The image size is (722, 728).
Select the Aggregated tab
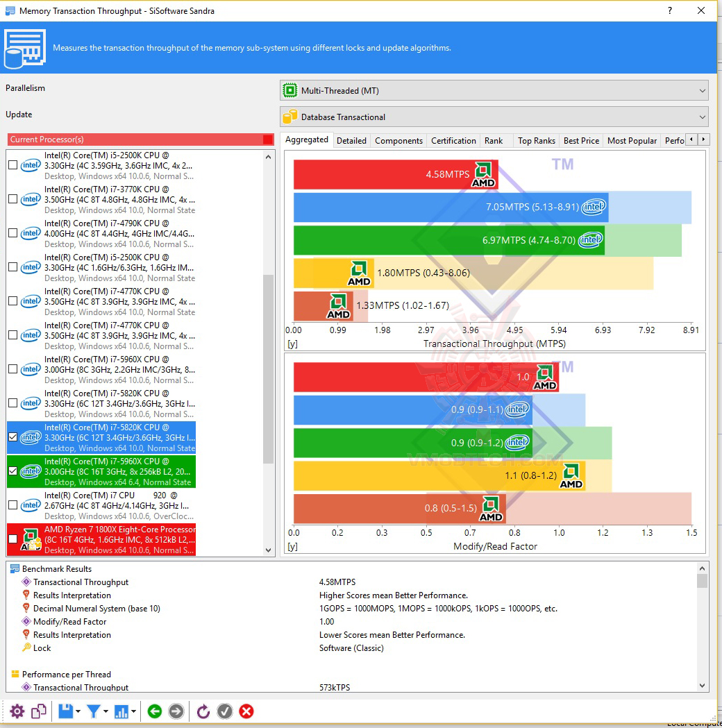(306, 139)
